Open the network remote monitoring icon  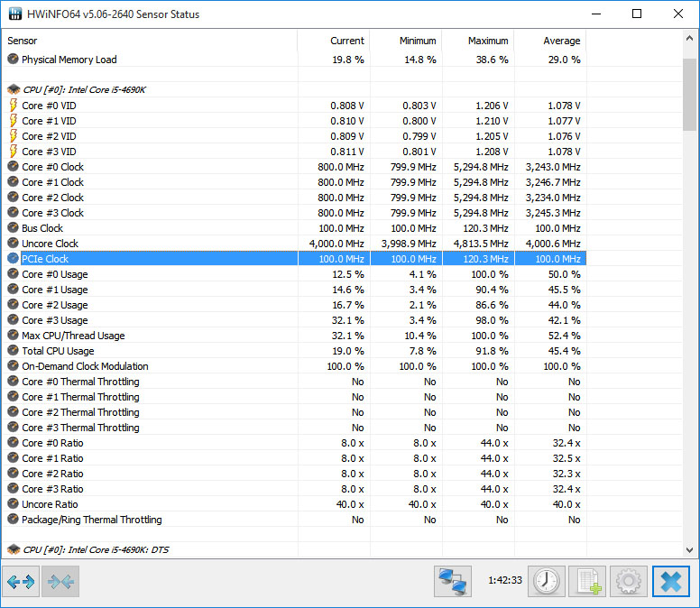[453, 581]
